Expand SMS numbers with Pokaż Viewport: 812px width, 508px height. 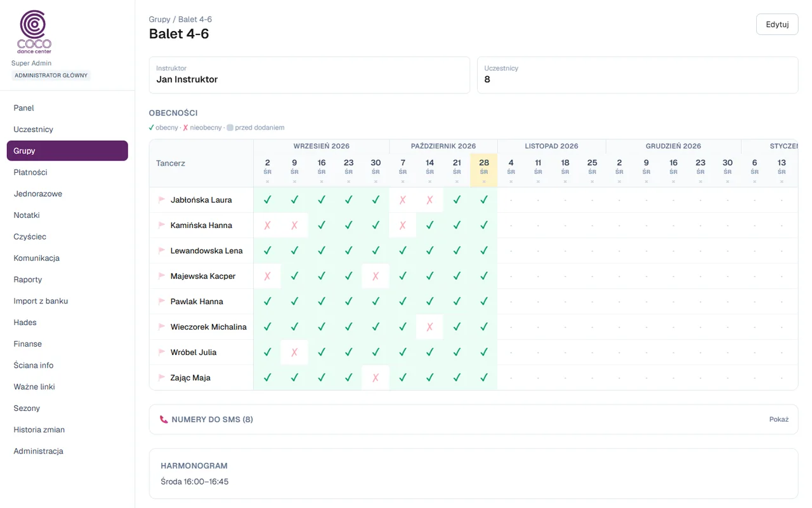pyautogui.click(x=779, y=420)
